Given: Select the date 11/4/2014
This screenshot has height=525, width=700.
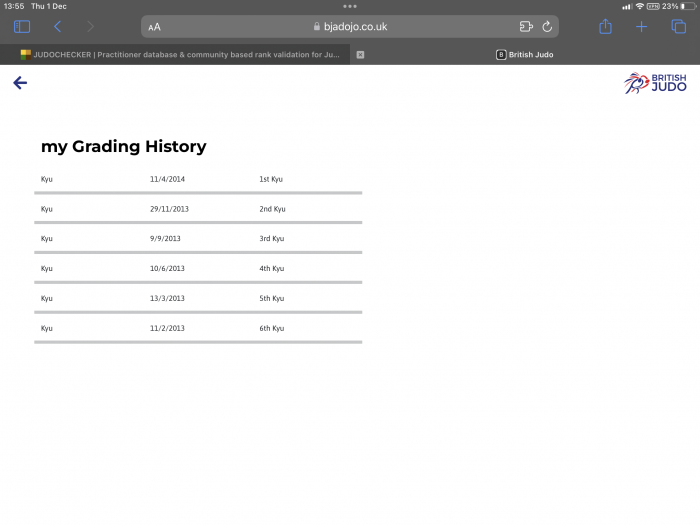Looking at the screenshot, I should (x=167, y=179).
